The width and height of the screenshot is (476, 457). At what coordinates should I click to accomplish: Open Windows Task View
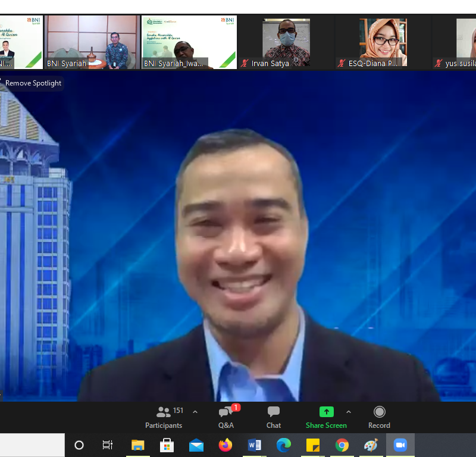point(108,445)
